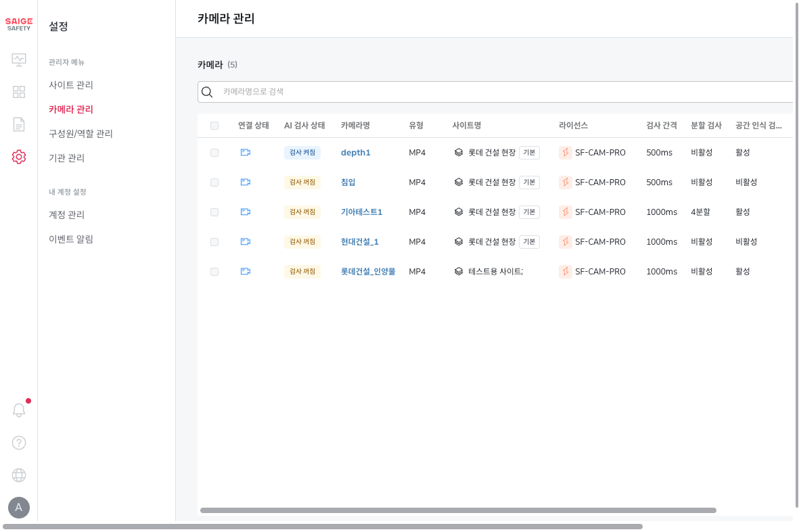The width and height of the screenshot is (801, 532).
Task: Check the 현대건설_1 row checkbox
Action: pyautogui.click(x=214, y=242)
